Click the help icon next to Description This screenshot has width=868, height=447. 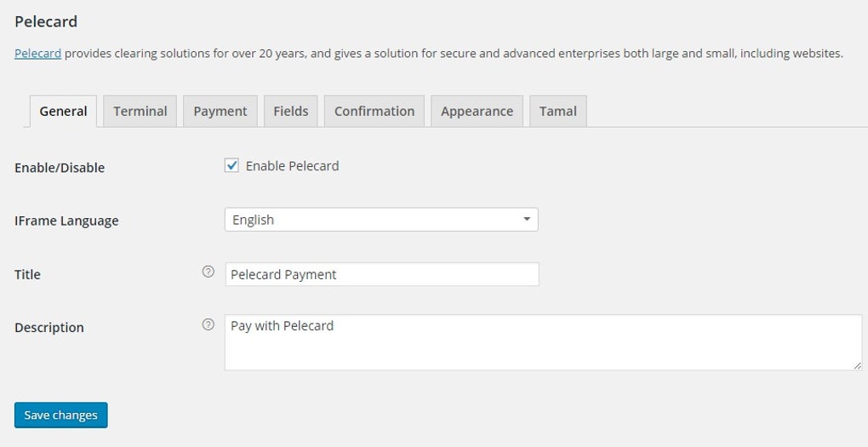coord(208,324)
